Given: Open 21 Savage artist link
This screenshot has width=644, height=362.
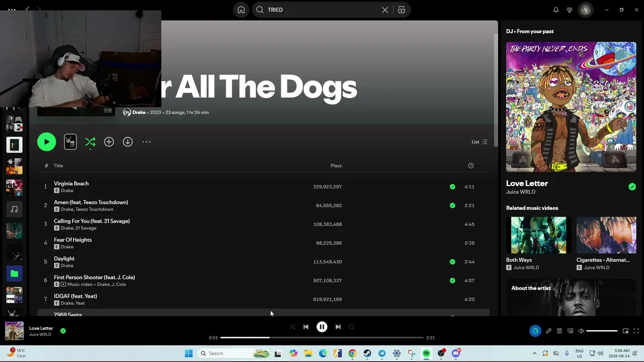Looking at the screenshot, I should coord(86,228).
